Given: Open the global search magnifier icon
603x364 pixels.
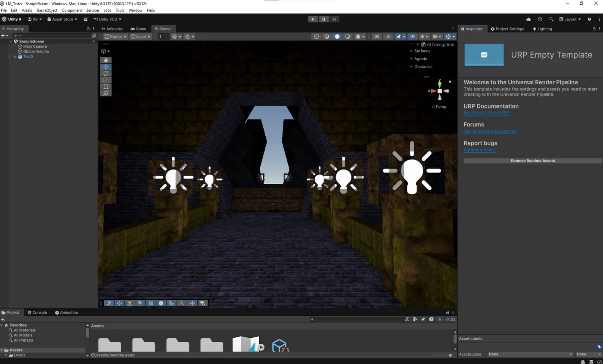Looking at the screenshot, I should click(551, 19).
